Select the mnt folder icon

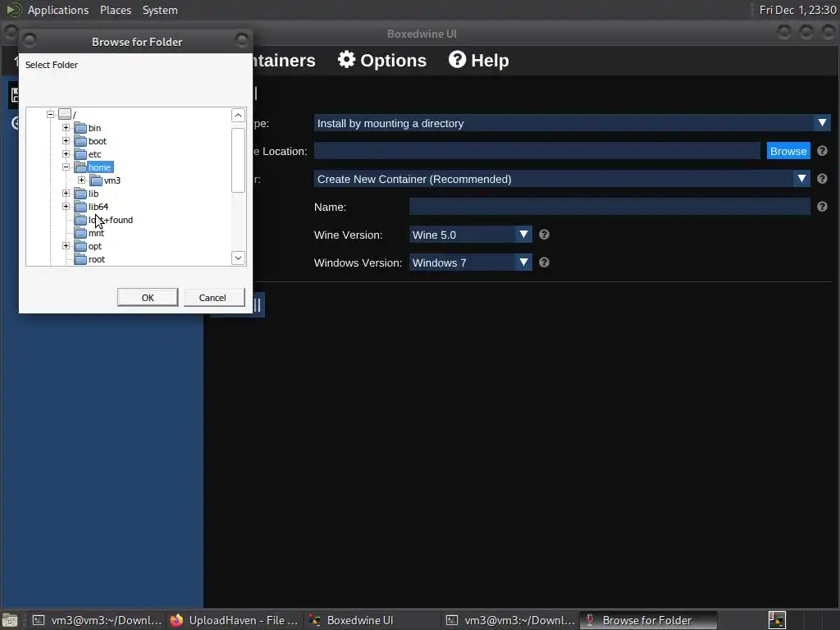pyautogui.click(x=80, y=232)
